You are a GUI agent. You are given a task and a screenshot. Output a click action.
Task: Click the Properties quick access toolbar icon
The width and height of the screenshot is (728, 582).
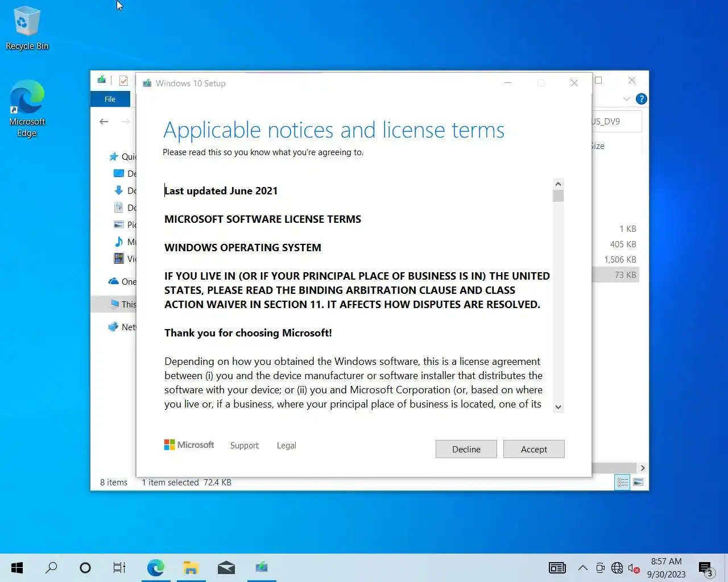pyautogui.click(x=123, y=80)
